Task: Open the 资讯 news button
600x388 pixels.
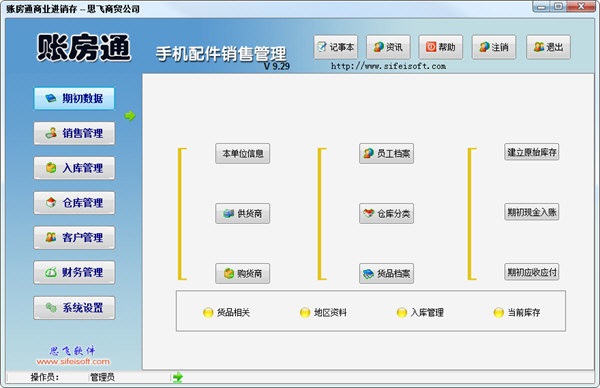Action: tap(388, 47)
